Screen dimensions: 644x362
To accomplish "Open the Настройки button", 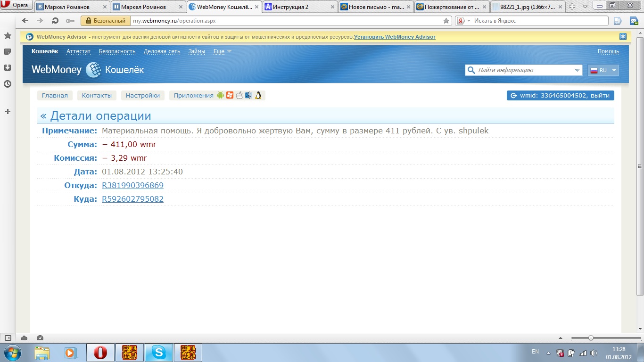I will pyautogui.click(x=143, y=95).
